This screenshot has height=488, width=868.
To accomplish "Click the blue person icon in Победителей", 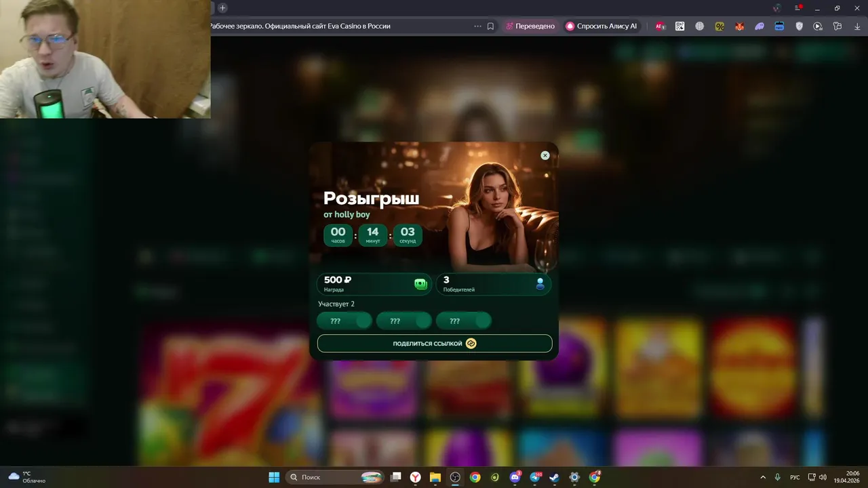I will pyautogui.click(x=540, y=284).
